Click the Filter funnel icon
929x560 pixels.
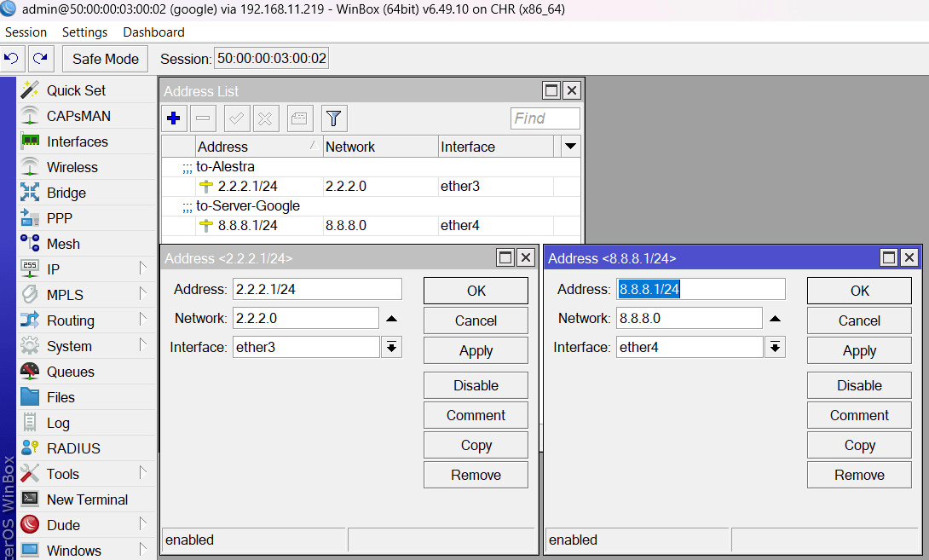(333, 118)
